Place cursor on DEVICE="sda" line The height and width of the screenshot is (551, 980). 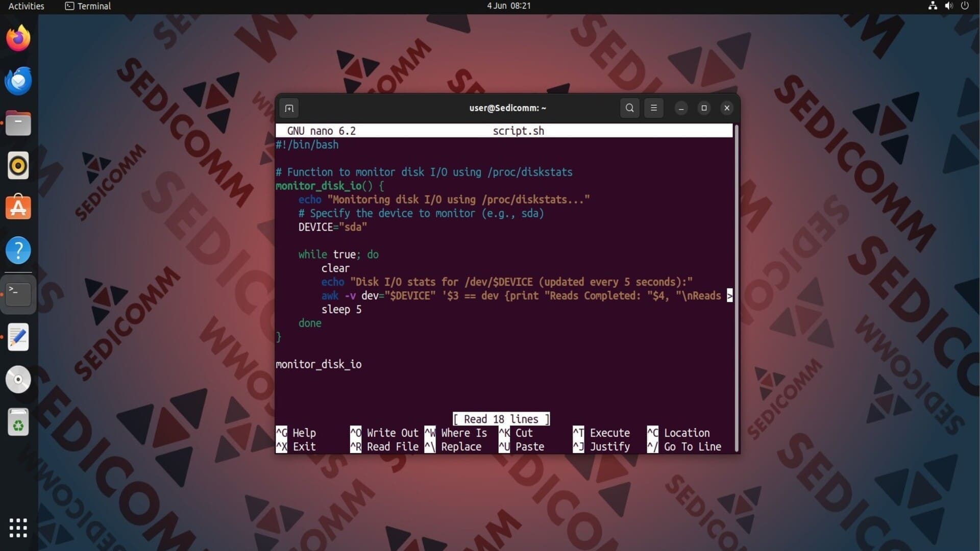click(x=332, y=227)
